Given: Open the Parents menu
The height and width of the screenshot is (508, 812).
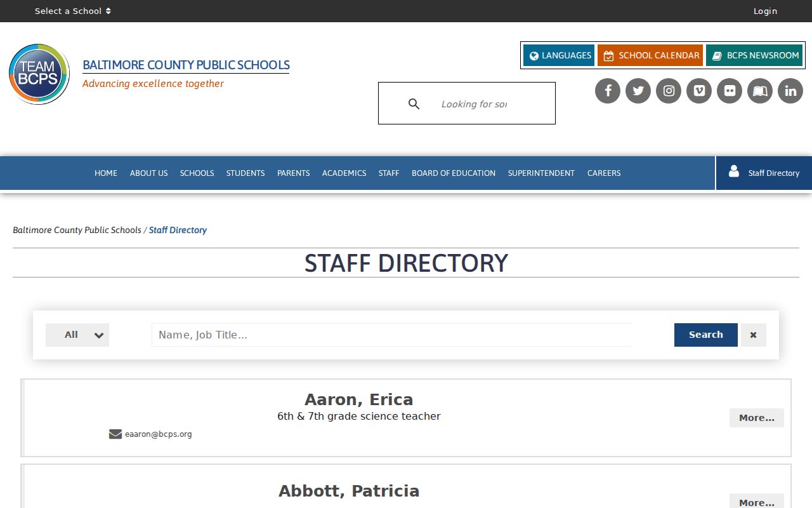Looking at the screenshot, I should [294, 173].
